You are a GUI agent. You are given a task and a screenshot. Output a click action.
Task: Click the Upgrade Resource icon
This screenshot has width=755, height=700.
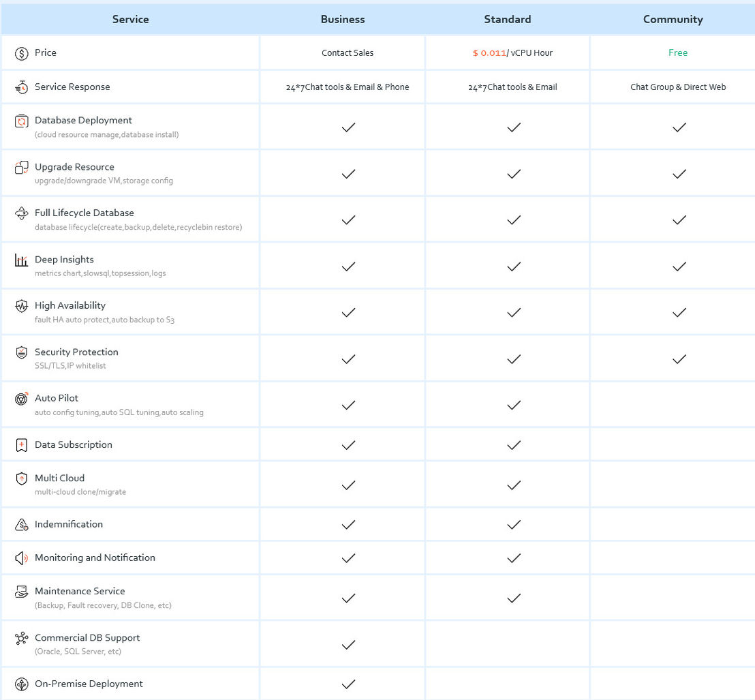21,168
